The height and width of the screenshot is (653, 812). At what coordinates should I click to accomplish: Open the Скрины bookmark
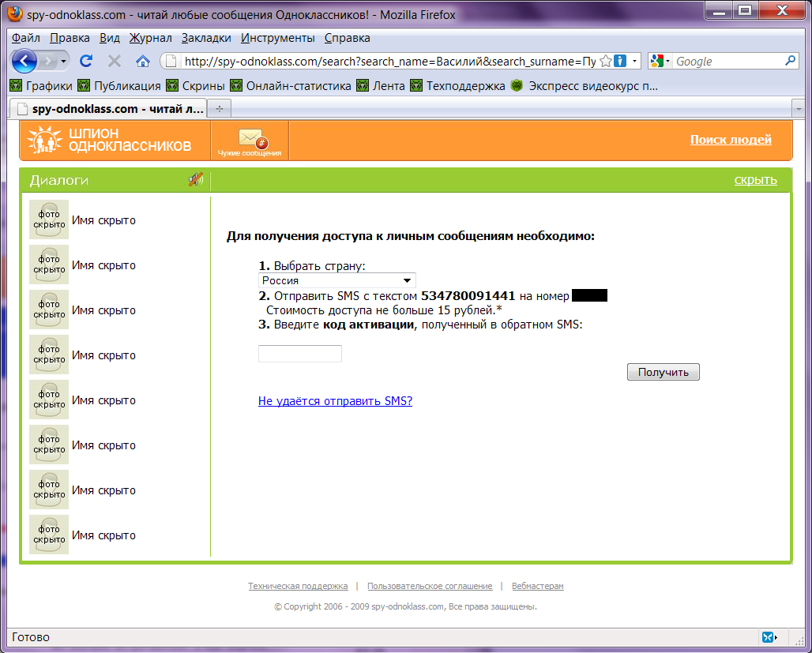pyautogui.click(x=196, y=86)
